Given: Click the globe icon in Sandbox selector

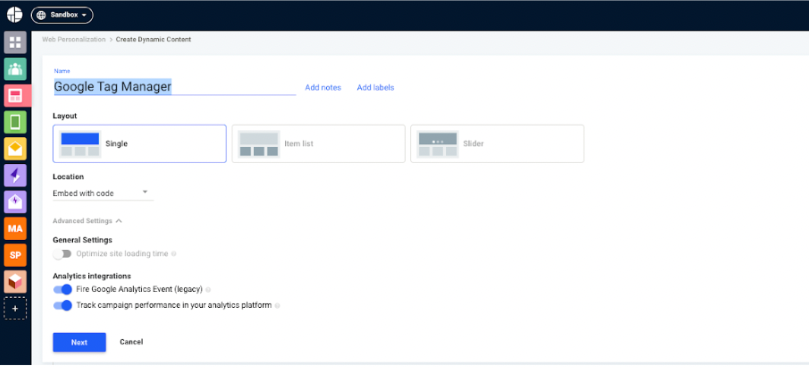Looking at the screenshot, I should (41, 15).
